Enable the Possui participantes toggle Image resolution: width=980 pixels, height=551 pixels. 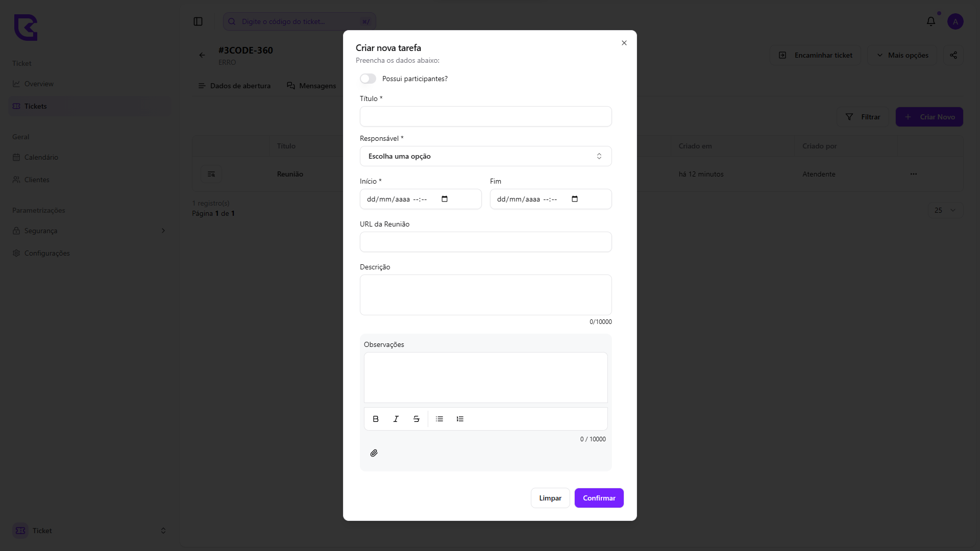368,79
